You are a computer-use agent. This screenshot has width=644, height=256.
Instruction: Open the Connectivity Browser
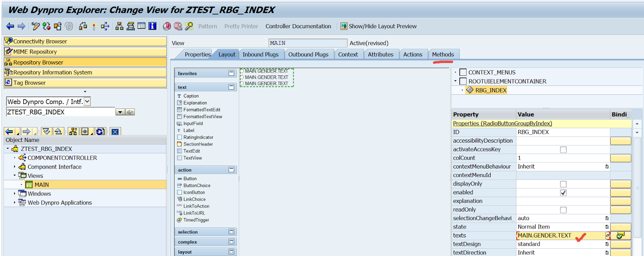coord(40,42)
